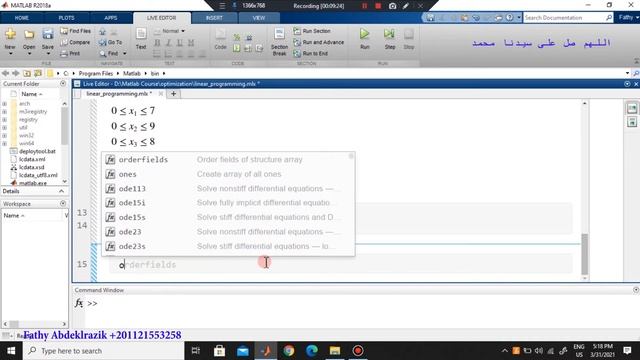Open the Fathy account dropdown
This screenshot has height=360, width=640.
pos(629,18)
